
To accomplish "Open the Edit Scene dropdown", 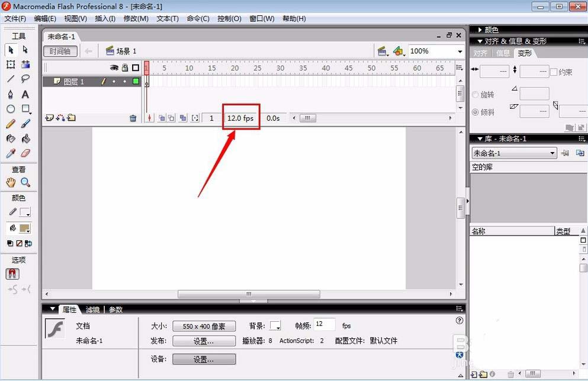I will 383,51.
